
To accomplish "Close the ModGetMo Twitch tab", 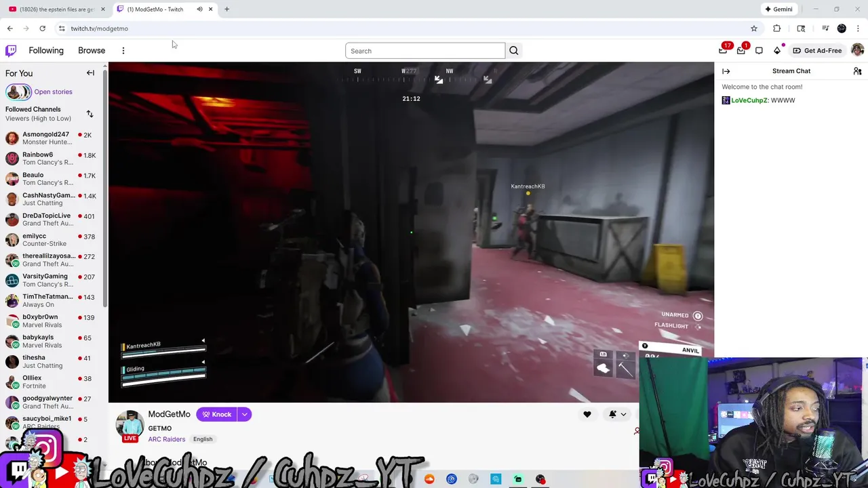I will pyautogui.click(x=210, y=9).
